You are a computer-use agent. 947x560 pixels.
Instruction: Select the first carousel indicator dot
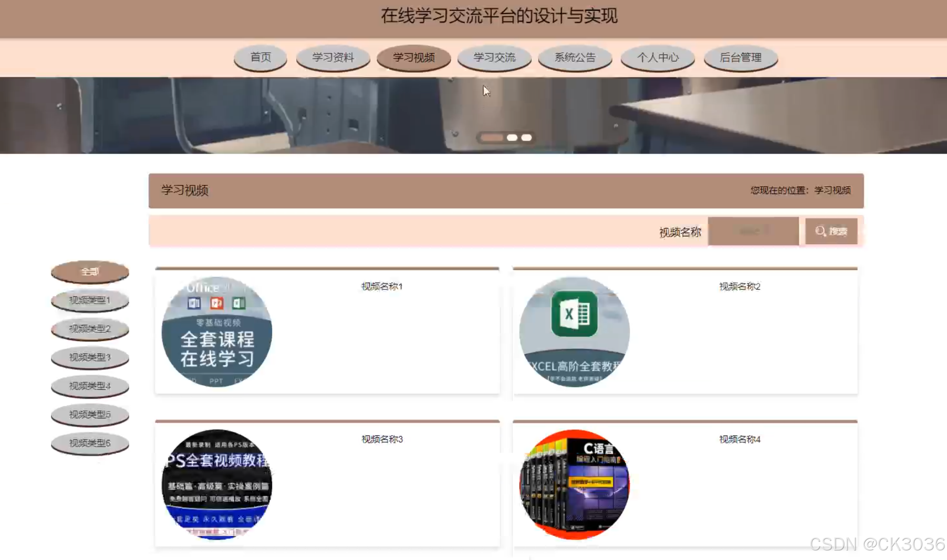tap(492, 137)
